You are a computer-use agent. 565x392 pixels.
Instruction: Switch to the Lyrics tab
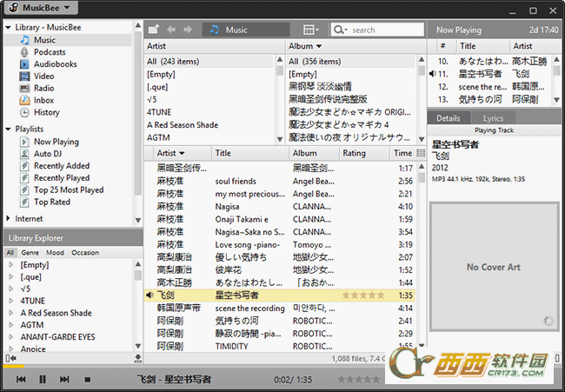[494, 118]
